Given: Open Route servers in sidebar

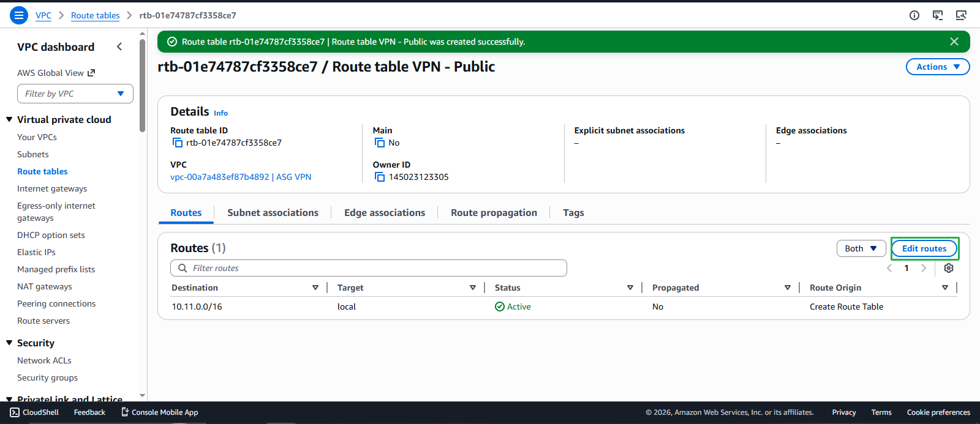Looking at the screenshot, I should (x=43, y=321).
